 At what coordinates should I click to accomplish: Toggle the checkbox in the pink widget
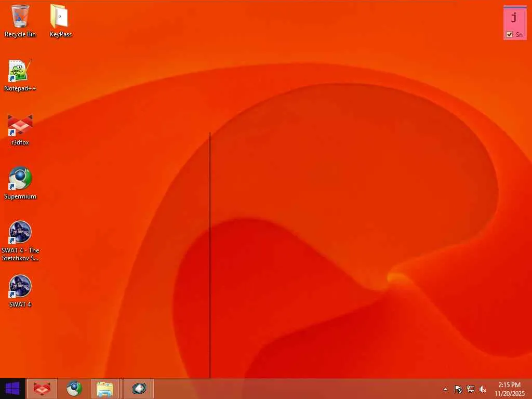pyautogui.click(x=509, y=34)
